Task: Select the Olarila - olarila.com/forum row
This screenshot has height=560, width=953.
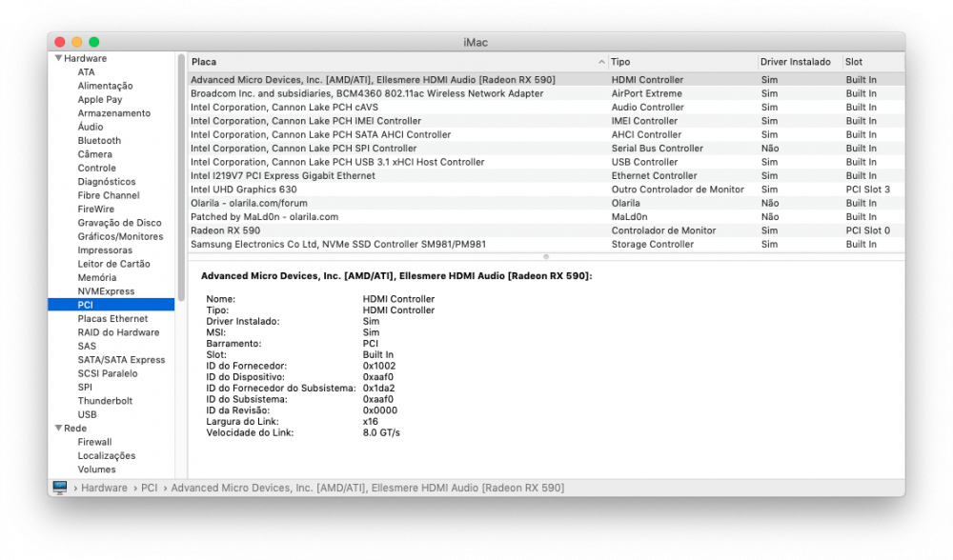Action: point(546,203)
